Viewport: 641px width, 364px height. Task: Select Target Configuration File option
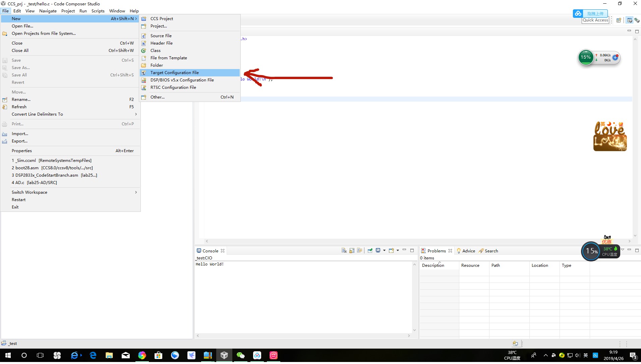tap(175, 72)
